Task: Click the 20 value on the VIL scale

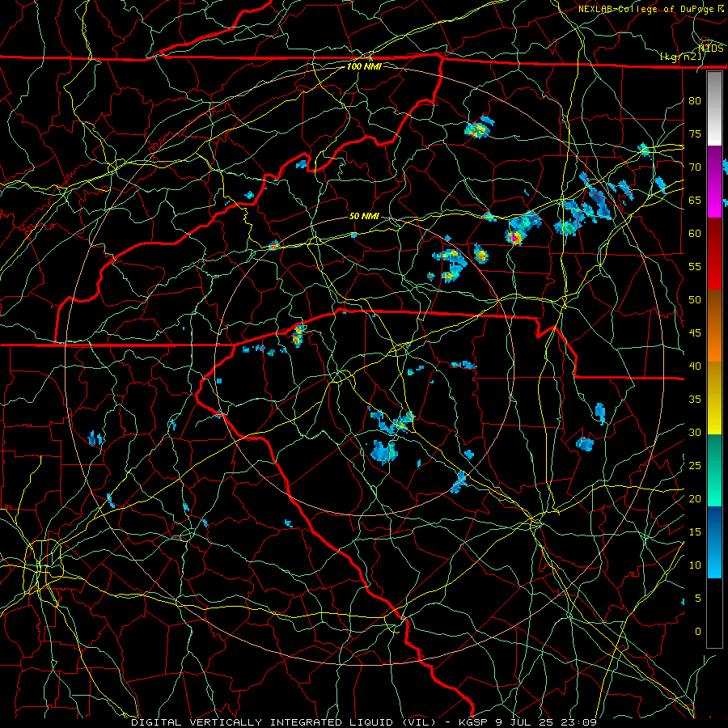Action: [x=695, y=499]
